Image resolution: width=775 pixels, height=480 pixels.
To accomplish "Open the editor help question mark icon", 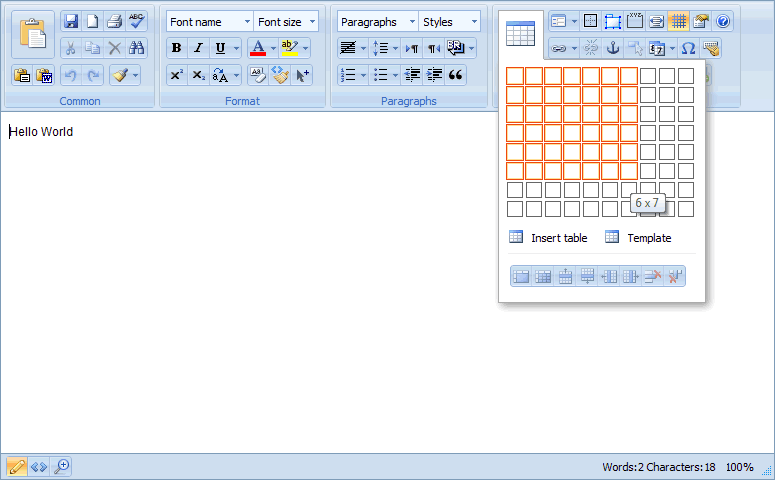I will point(723,21).
